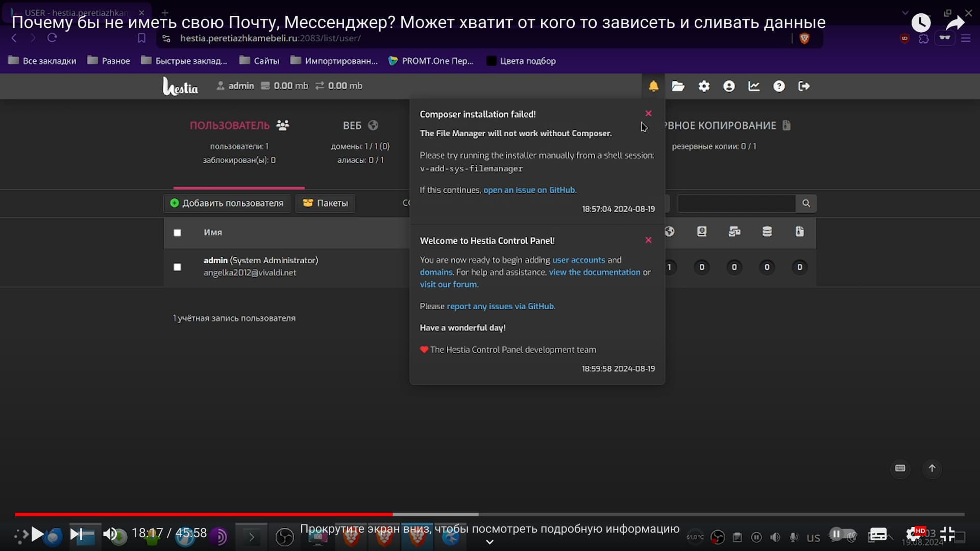Open server settings gear icon

point(704,86)
